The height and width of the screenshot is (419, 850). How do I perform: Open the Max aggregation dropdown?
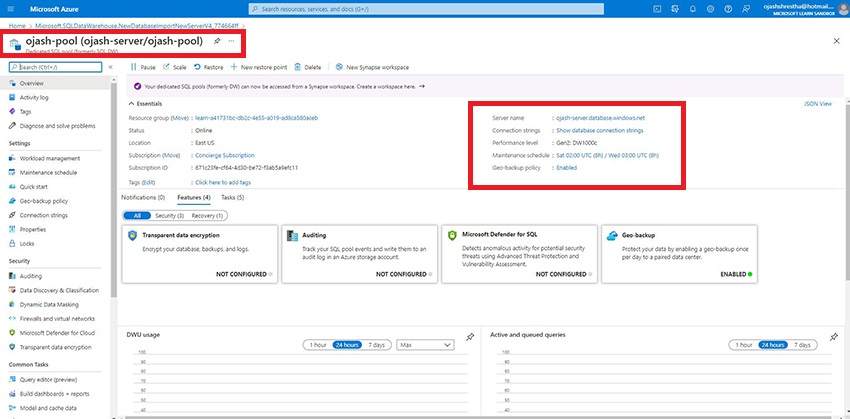click(x=425, y=345)
